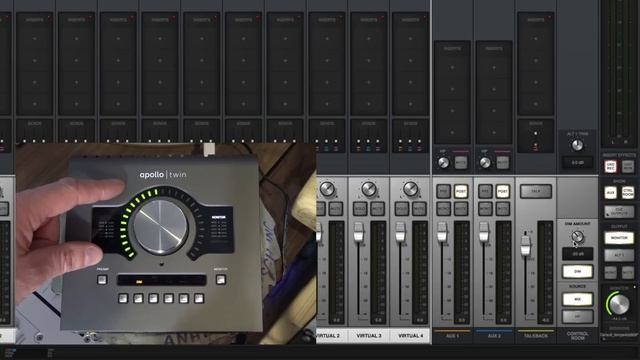Set AUX 1 to PRE
Screen dimensions: 640x360
[443, 191]
